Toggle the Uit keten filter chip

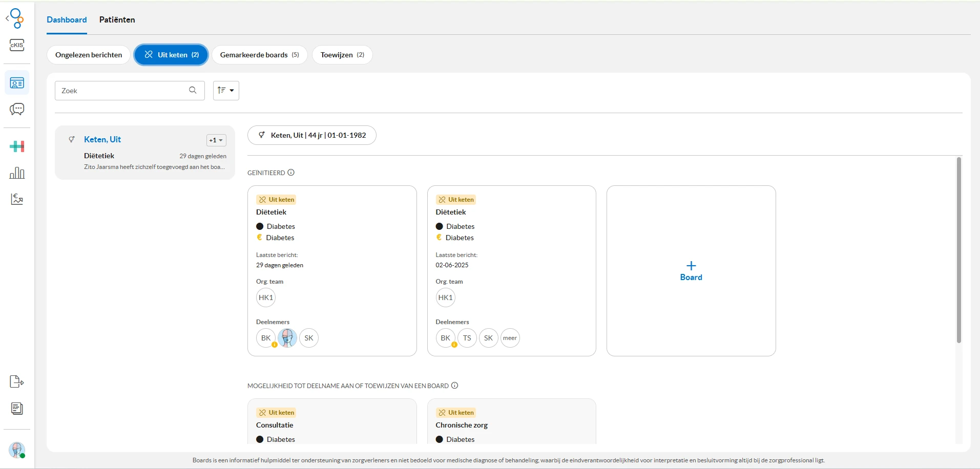click(171, 55)
